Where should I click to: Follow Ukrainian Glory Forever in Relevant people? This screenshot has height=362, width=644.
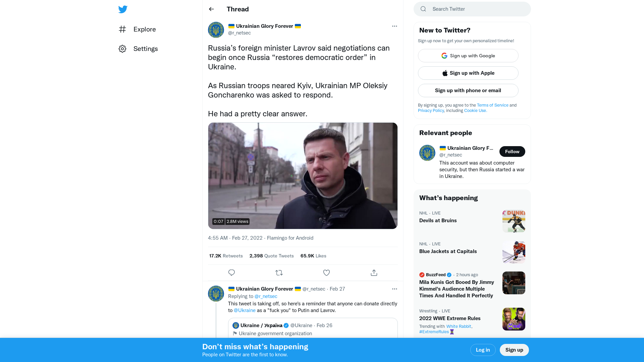(x=512, y=152)
